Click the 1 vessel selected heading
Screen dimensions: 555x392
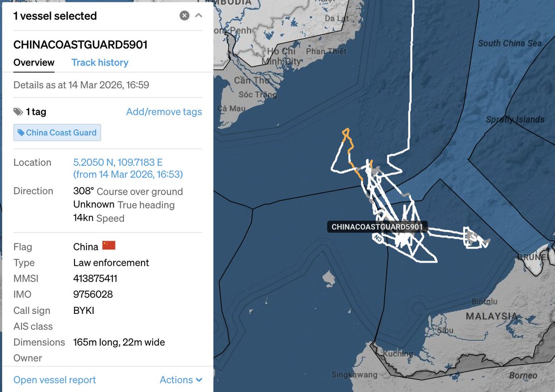[x=55, y=16]
